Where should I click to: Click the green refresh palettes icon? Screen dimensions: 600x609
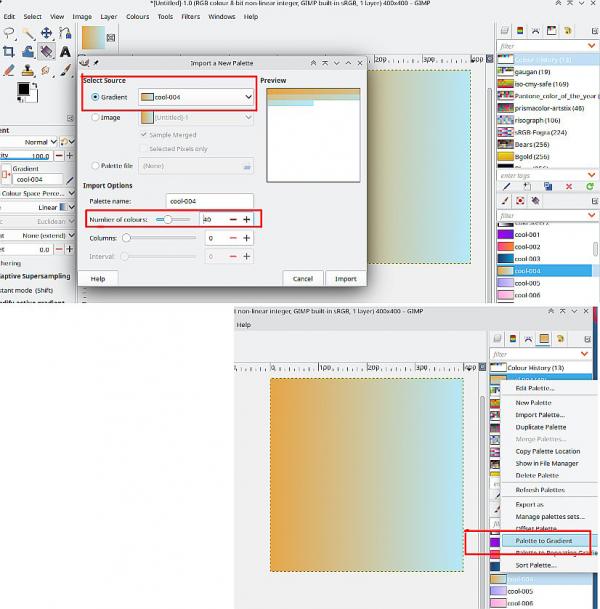590,187
